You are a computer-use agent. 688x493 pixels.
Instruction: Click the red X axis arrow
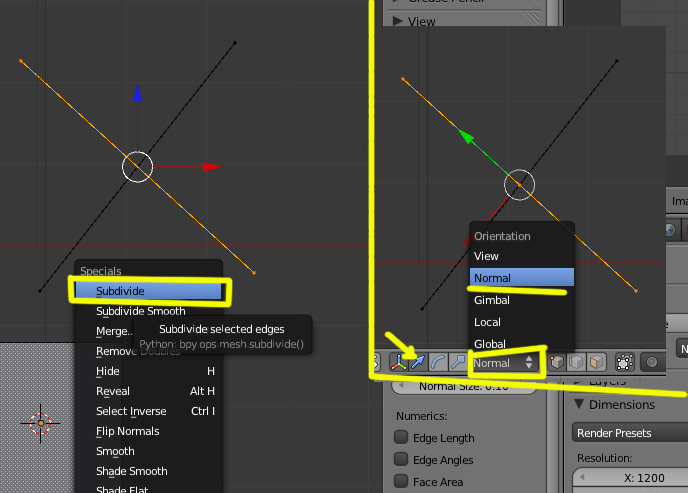(211, 167)
